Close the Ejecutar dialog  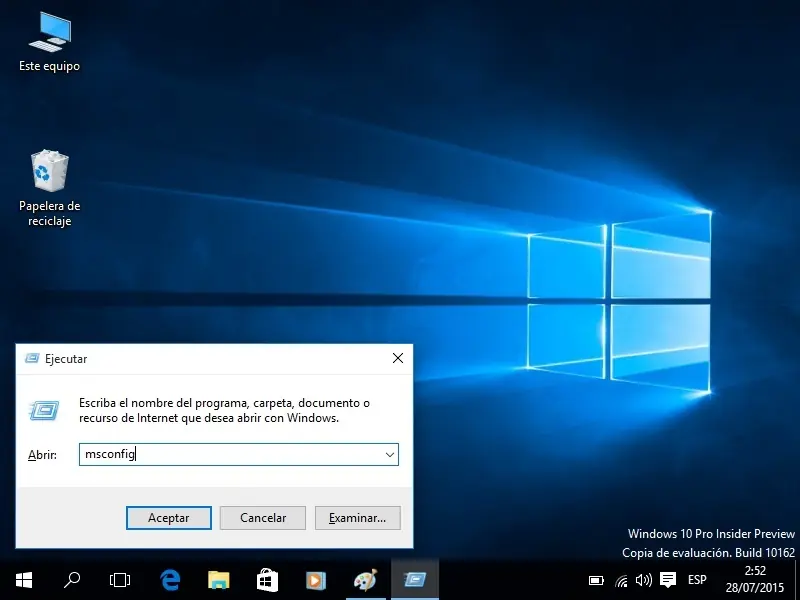398,358
